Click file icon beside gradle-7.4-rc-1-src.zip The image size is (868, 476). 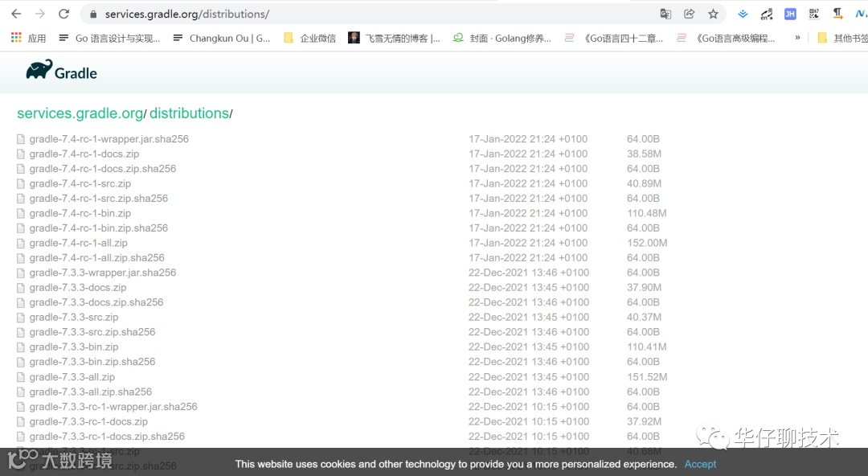[x=21, y=183]
